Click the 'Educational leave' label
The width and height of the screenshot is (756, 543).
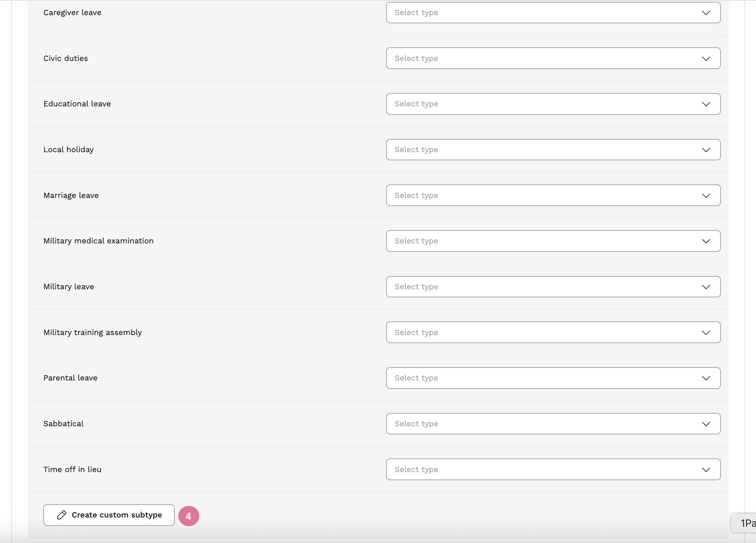click(x=77, y=104)
